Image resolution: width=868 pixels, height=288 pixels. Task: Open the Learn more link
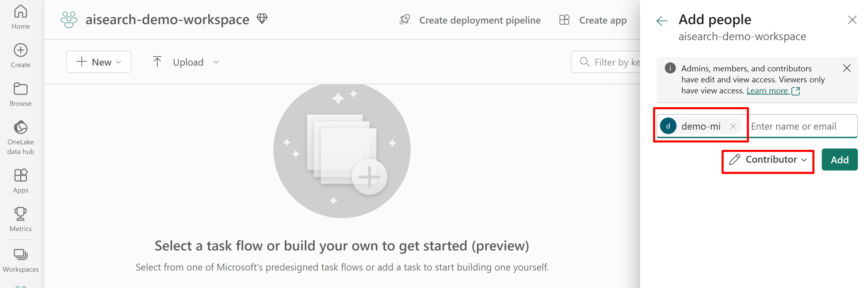pyautogui.click(x=767, y=91)
